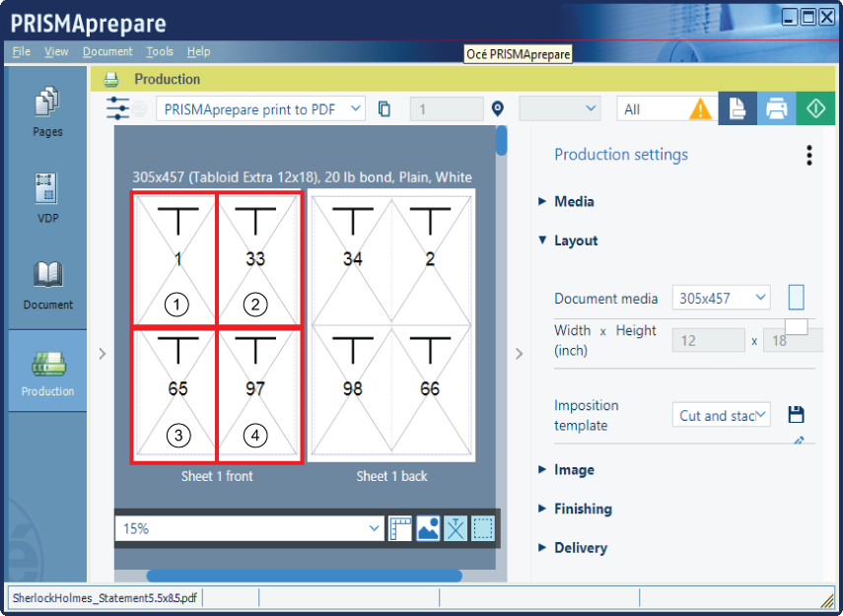Select page 2 on Sheet 1 back
Viewport: 843px width, 616px height.
432,259
